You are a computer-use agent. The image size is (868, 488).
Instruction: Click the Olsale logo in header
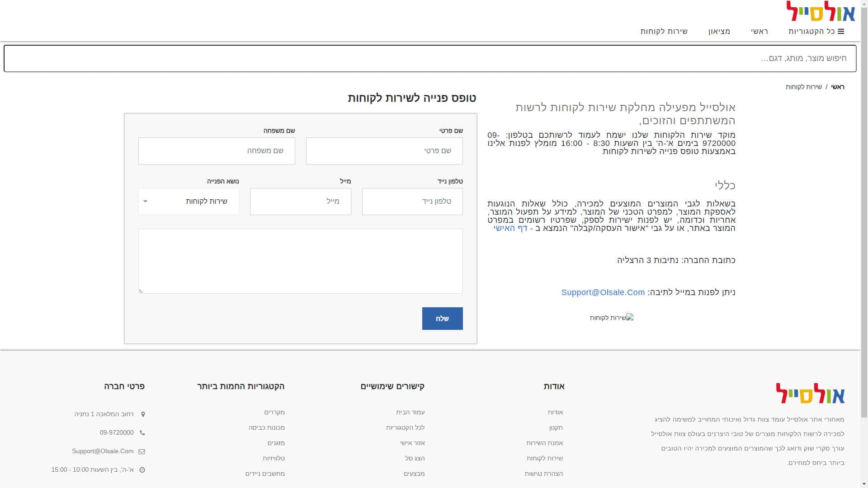click(x=821, y=11)
